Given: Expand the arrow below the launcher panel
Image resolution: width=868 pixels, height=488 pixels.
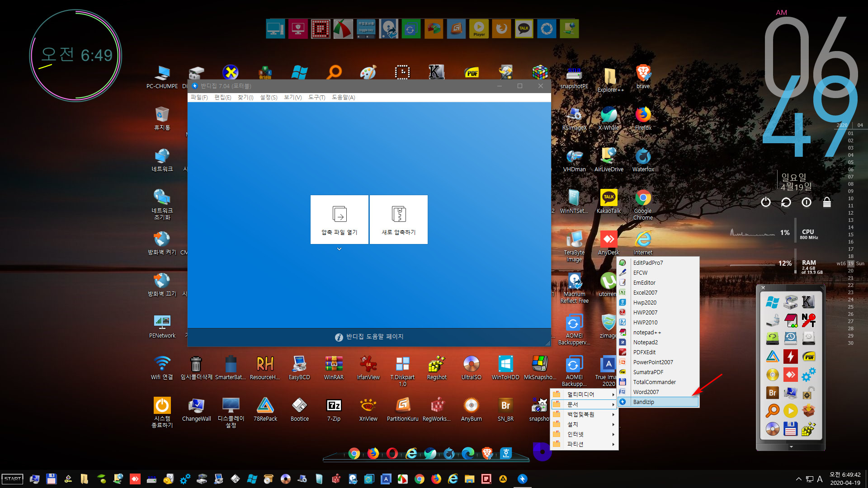Looking at the screenshot, I should (x=791, y=447).
